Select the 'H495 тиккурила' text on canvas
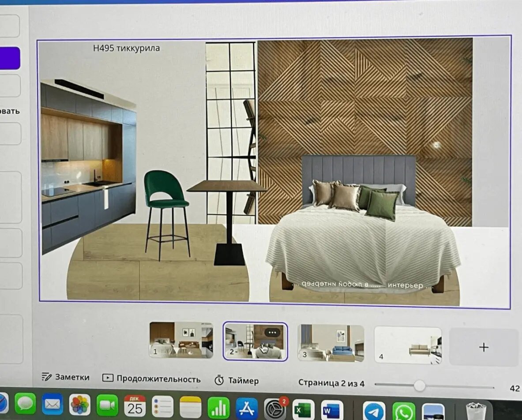This screenshot has width=522, height=420. 126,48
